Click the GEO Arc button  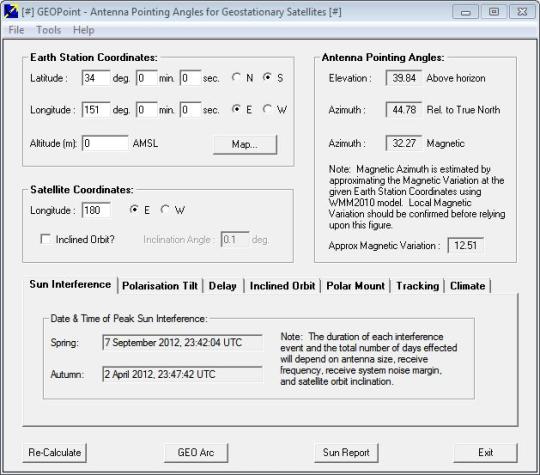pos(196,453)
